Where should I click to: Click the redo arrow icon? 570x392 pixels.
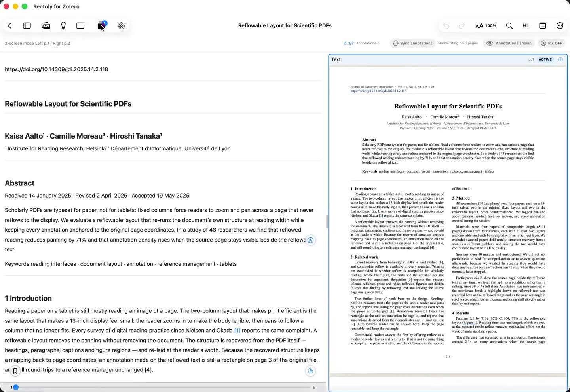(462, 26)
